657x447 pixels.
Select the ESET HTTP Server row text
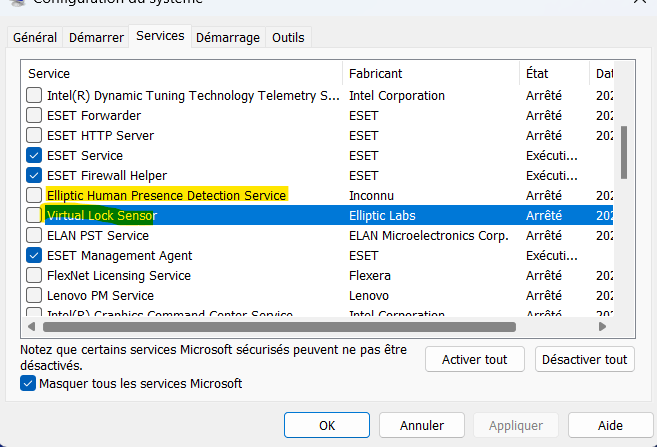click(x=101, y=135)
